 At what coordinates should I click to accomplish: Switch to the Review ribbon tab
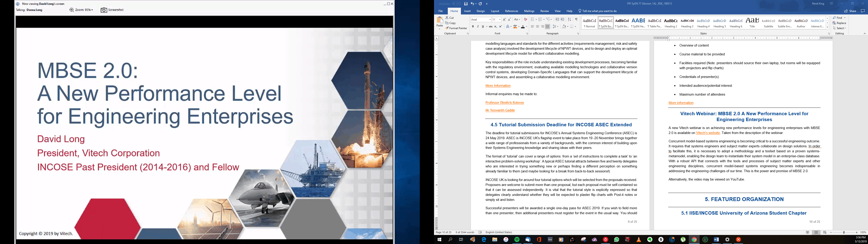pyautogui.click(x=545, y=11)
